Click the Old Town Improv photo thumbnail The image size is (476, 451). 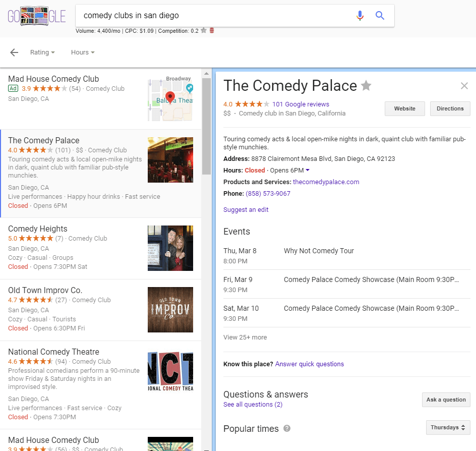(x=170, y=309)
